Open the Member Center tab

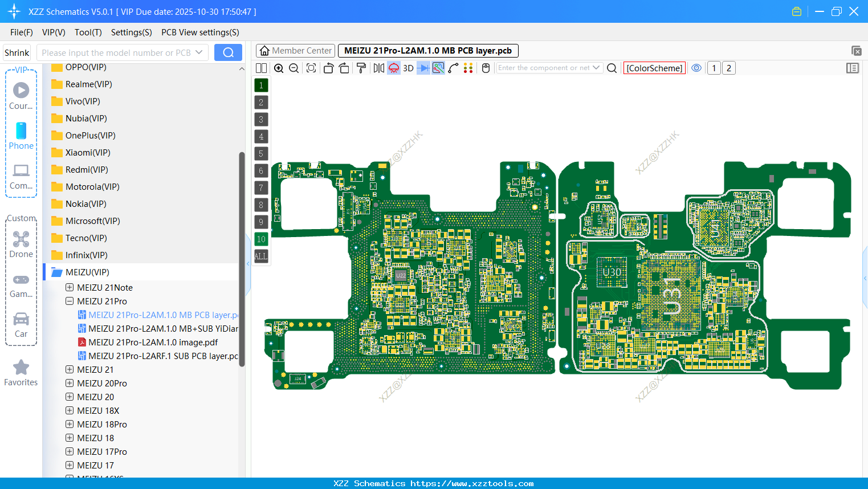tap(295, 51)
